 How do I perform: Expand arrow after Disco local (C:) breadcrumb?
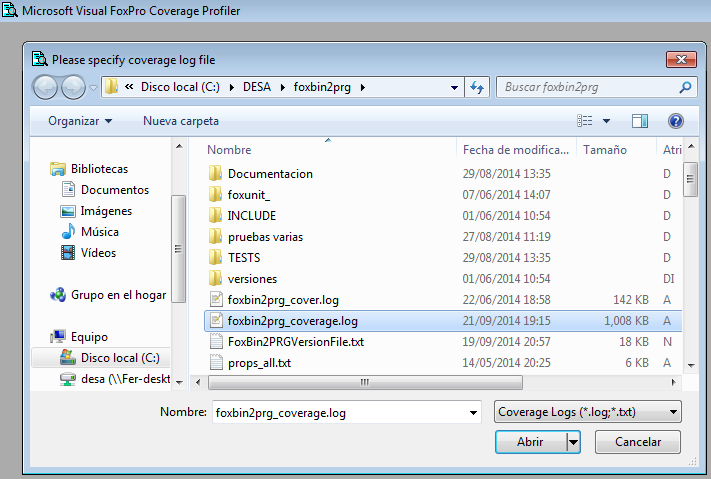pos(232,87)
